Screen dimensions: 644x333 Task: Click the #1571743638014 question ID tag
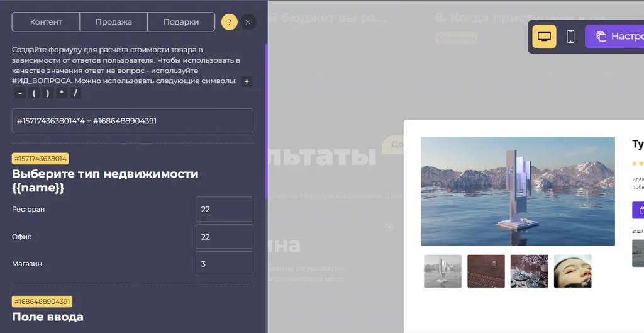click(40, 159)
